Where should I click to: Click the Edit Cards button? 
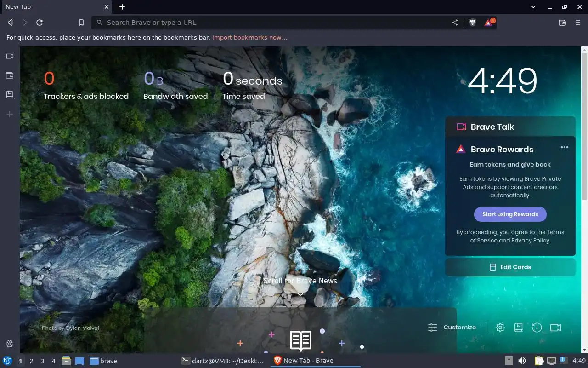tap(510, 267)
